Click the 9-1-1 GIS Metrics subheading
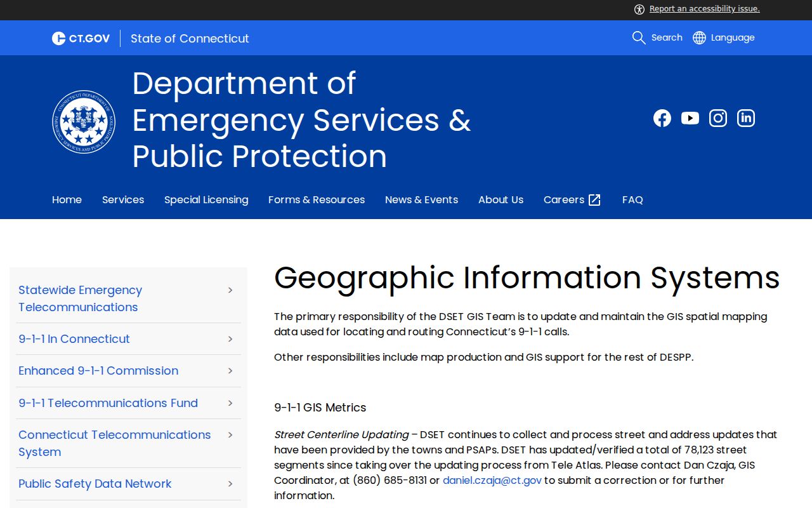Screen dimensions: 812x508 320,408
